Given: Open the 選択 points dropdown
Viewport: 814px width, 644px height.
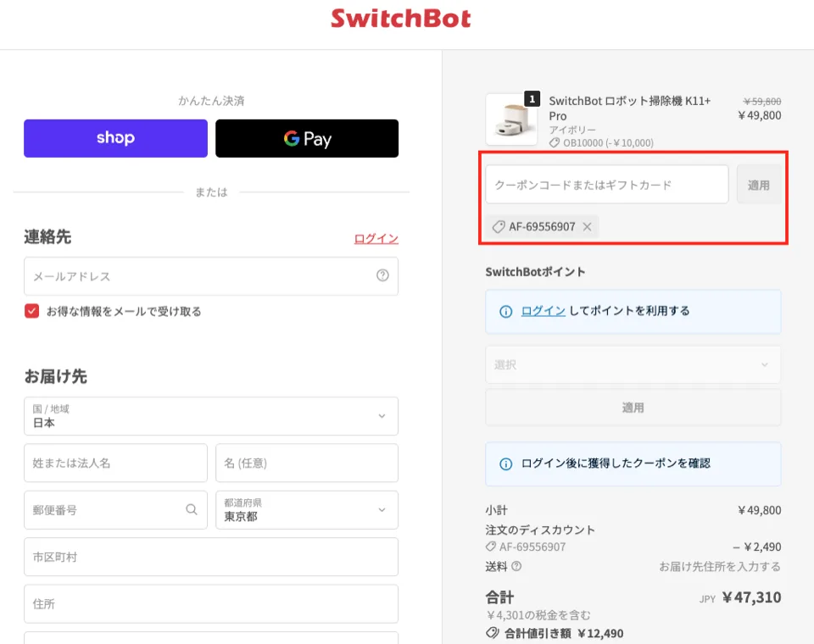Looking at the screenshot, I should click(633, 365).
